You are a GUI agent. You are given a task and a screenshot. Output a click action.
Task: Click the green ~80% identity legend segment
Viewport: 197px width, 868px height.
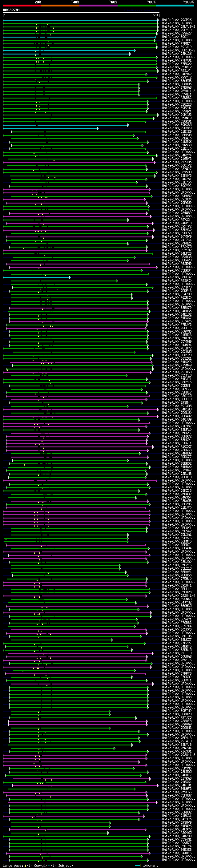pos(137,6)
